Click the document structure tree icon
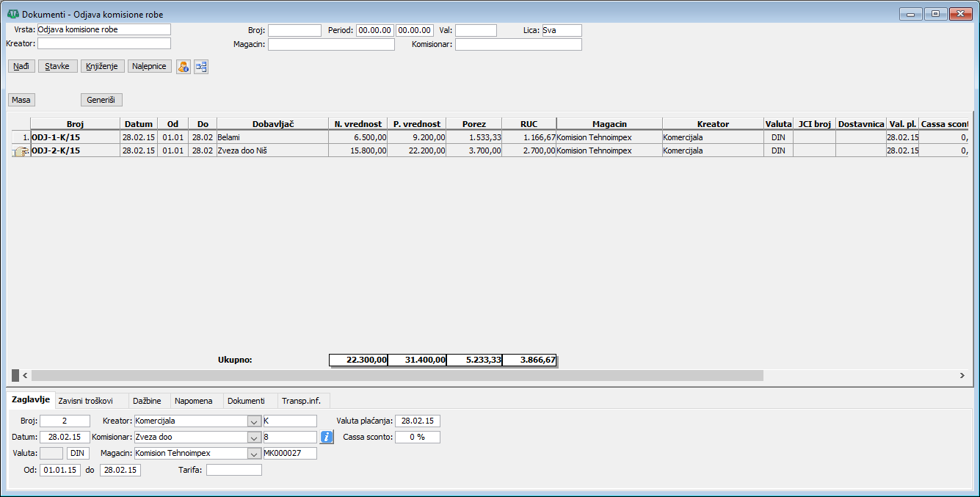This screenshot has width=980, height=497. pyautogui.click(x=201, y=66)
